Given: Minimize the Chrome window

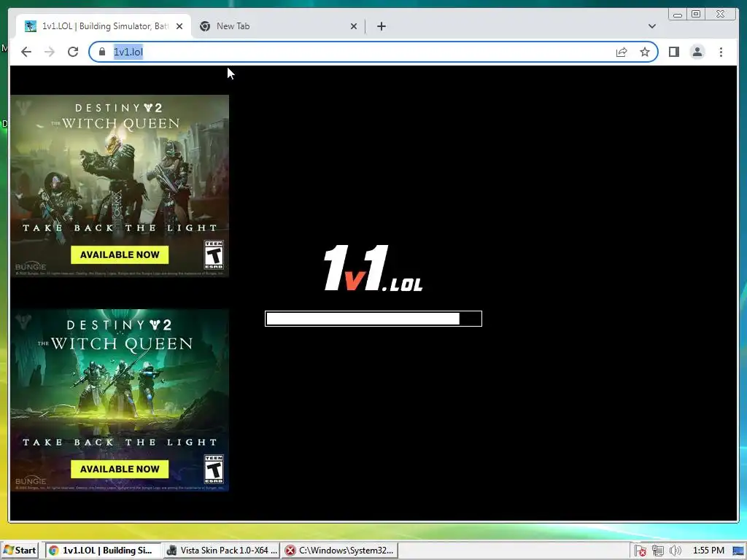Looking at the screenshot, I should [678, 15].
